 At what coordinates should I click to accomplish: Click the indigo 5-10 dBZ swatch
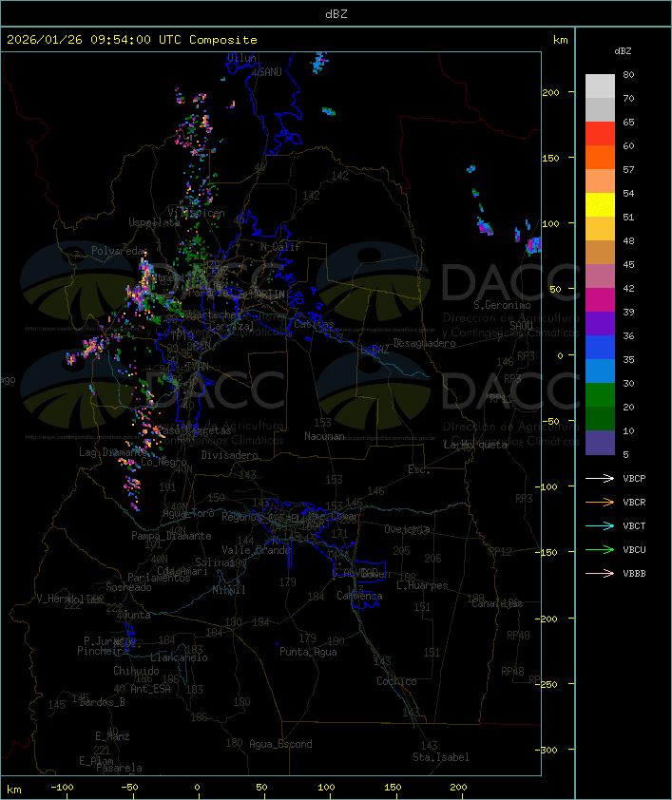(600, 443)
